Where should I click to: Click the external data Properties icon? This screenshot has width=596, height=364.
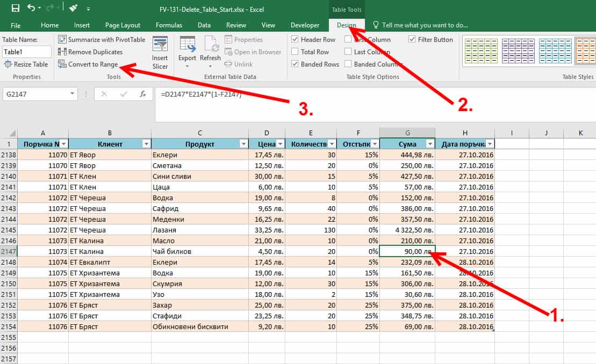[x=228, y=40]
